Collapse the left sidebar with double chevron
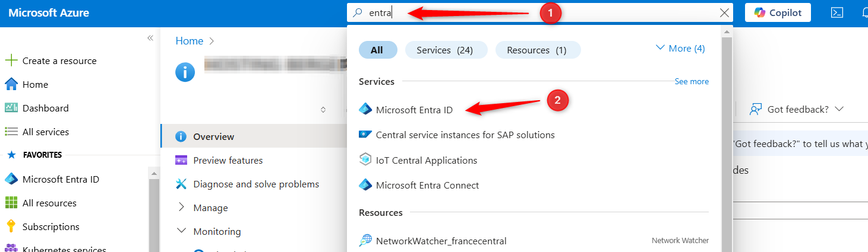The image size is (868, 252). click(x=150, y=38)
